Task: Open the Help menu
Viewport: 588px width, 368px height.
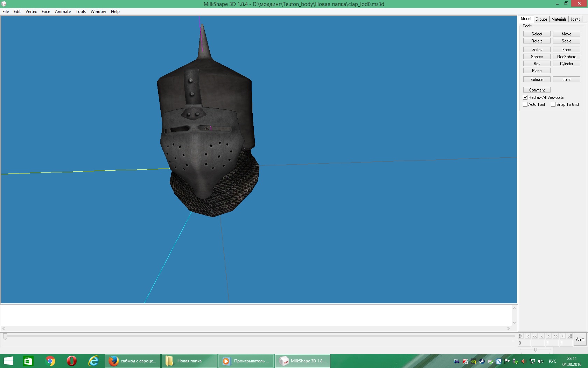Action: tap(115, 12)
